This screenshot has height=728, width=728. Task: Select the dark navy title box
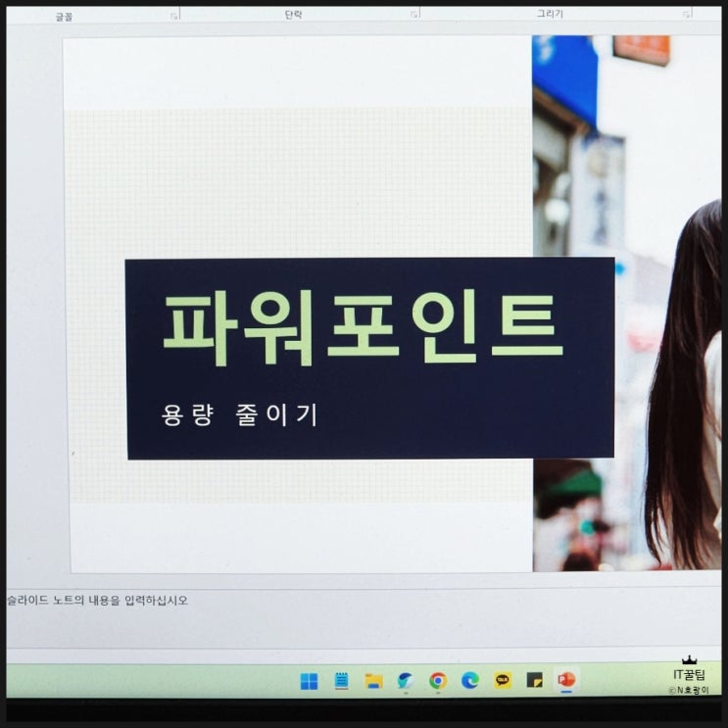[370, 359]
